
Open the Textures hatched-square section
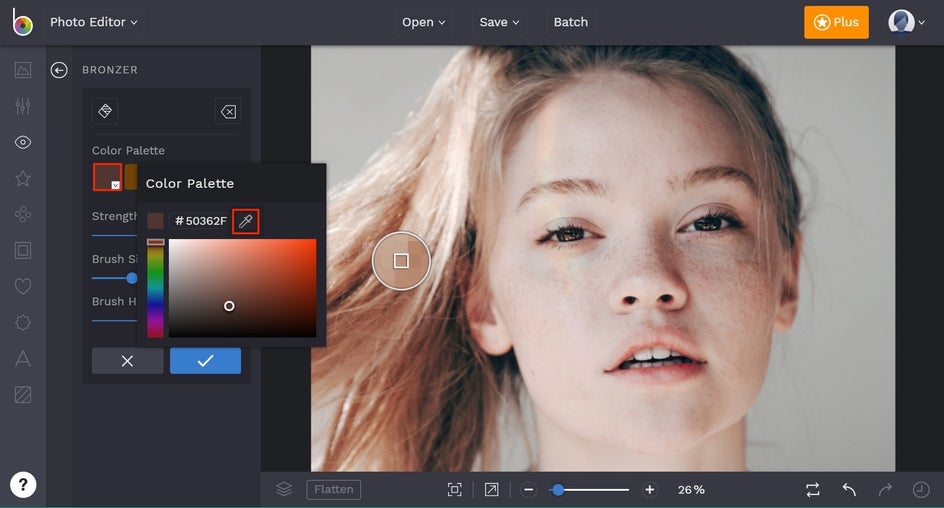coord(23,395)
